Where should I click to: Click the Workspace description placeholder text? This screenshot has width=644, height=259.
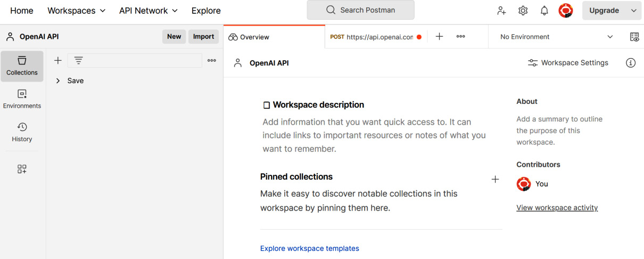coord(374,135)
